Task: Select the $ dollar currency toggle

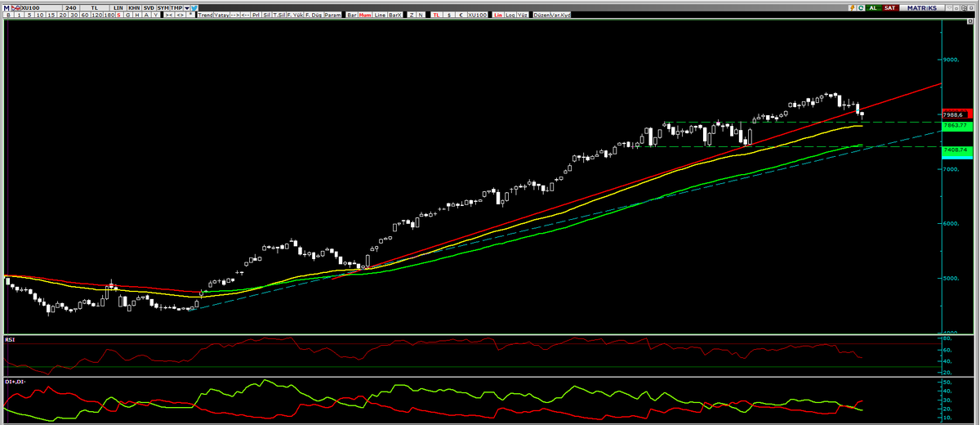Action: 449,16
